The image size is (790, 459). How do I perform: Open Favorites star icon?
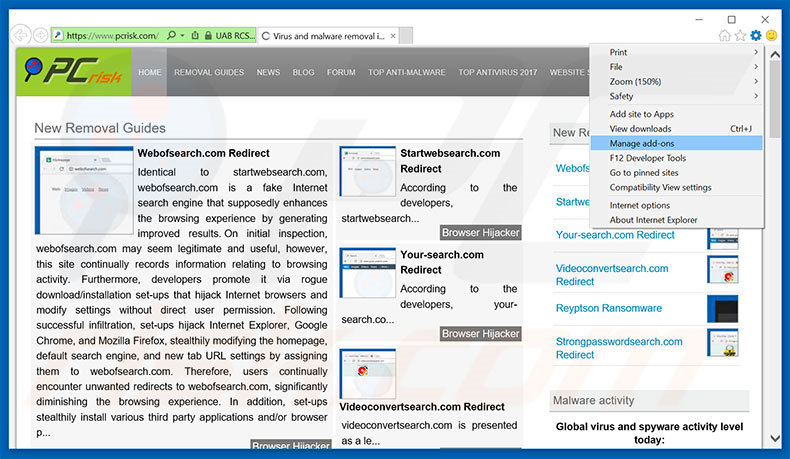[740, 35]
